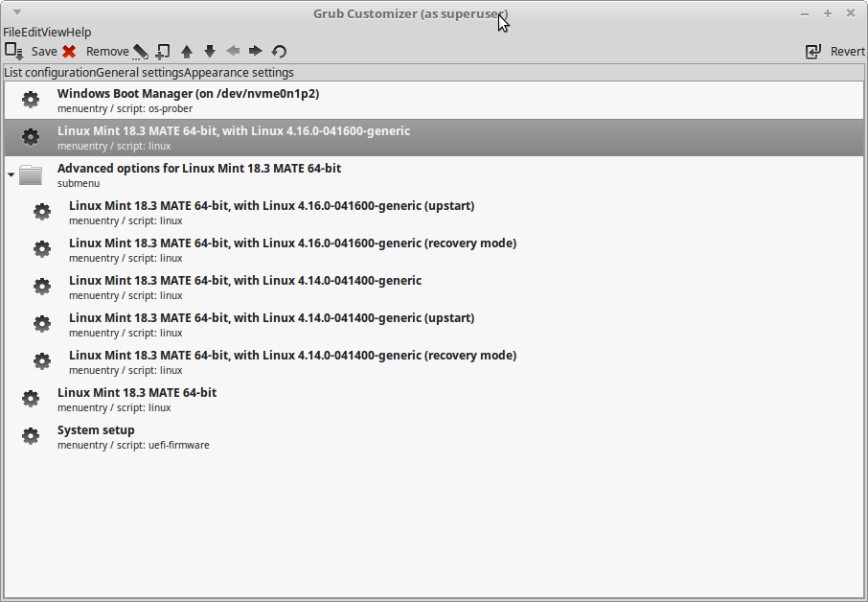The image size is (868, 602).
Task: Move selected entry up with up arrow
Action: (x=187, y=52)
